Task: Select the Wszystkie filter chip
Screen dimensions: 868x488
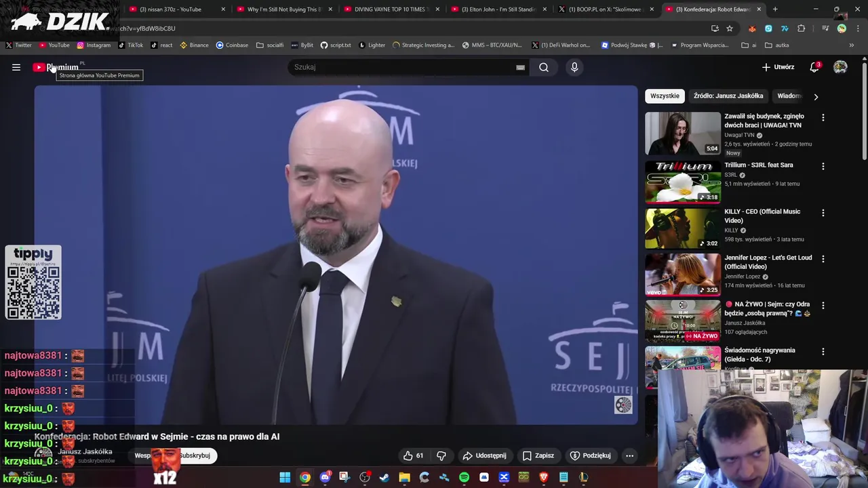Action: (665, 96)
